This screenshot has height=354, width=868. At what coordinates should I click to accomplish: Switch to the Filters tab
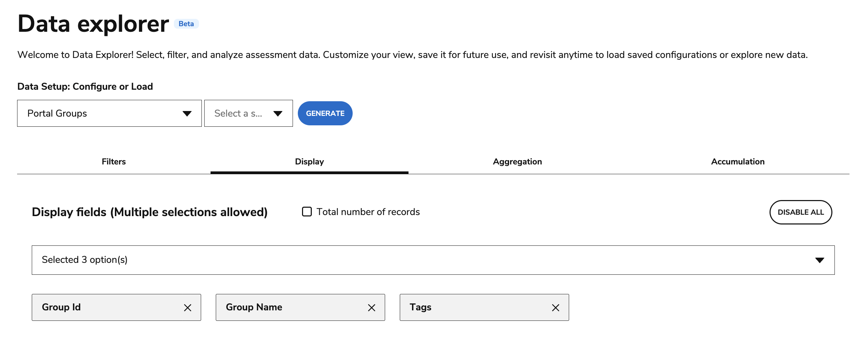tap(114, 162)
